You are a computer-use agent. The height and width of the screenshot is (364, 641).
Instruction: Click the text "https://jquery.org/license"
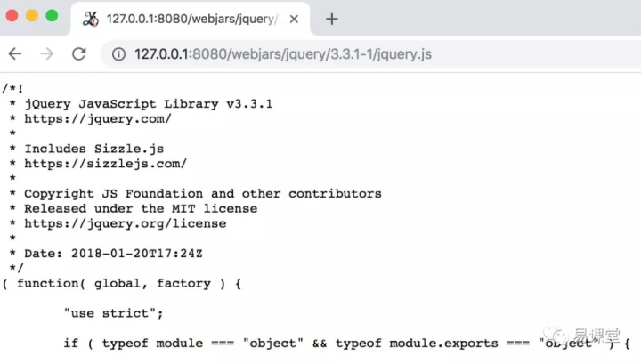pos(126,224)
